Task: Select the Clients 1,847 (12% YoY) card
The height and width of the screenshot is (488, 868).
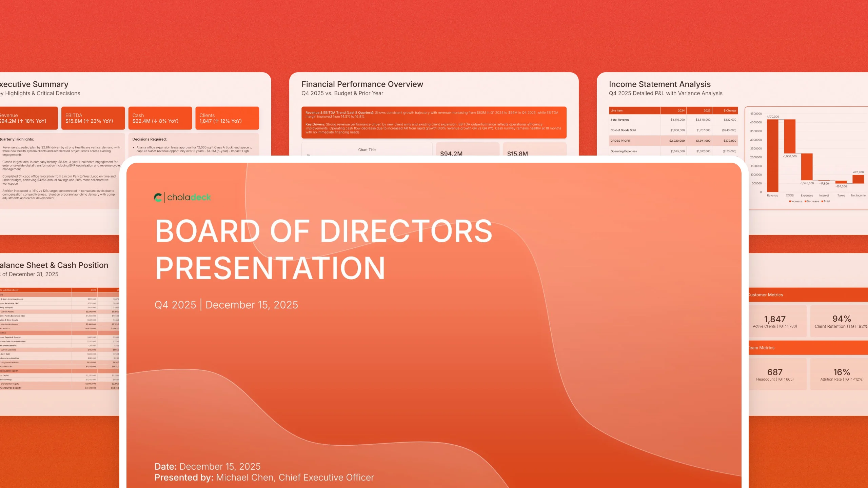Action: [227, 118]
